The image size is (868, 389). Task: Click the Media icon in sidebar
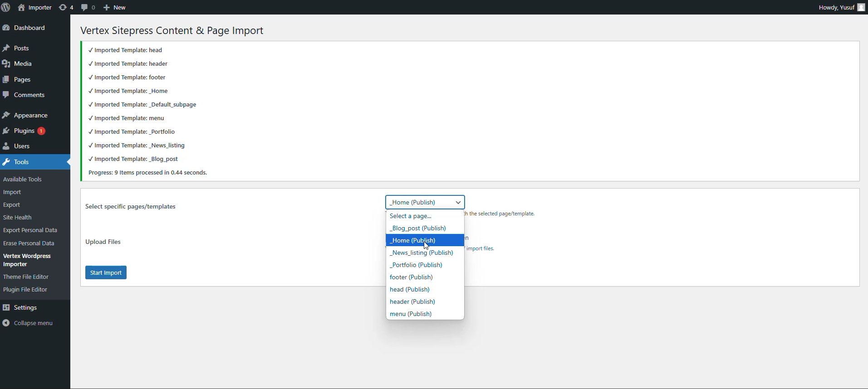point(6,63)
